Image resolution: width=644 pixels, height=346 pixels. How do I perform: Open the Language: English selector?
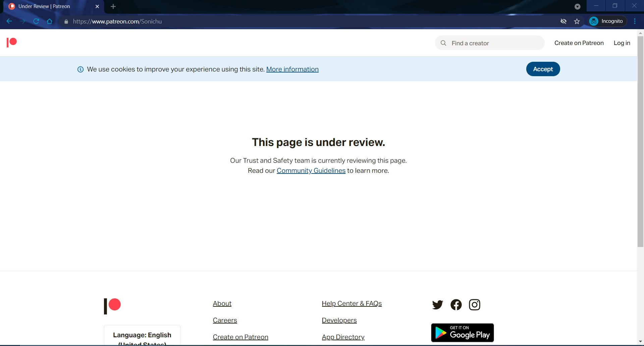pos(142,336)
